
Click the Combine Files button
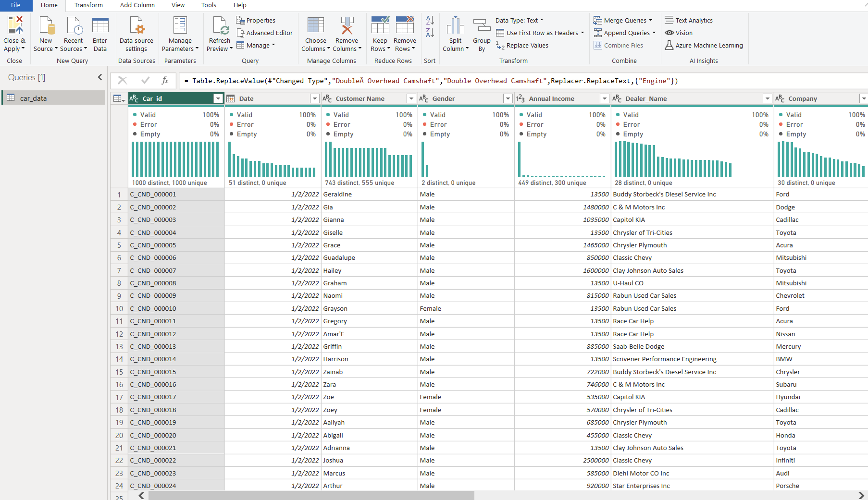click(618, 45)
